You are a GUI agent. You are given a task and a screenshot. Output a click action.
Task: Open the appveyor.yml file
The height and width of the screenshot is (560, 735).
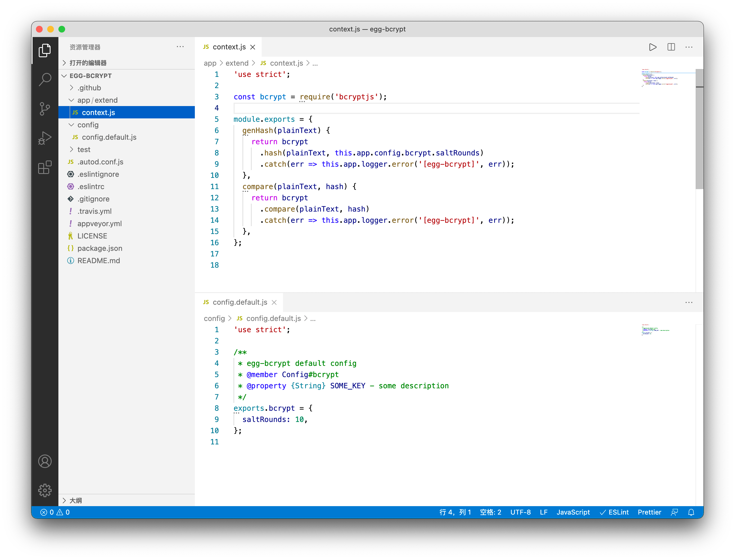tap(127, 223)
